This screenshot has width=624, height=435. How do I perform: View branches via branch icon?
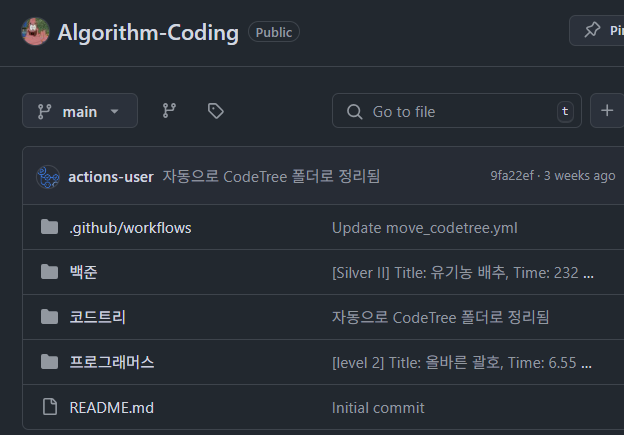pos(169,111)
